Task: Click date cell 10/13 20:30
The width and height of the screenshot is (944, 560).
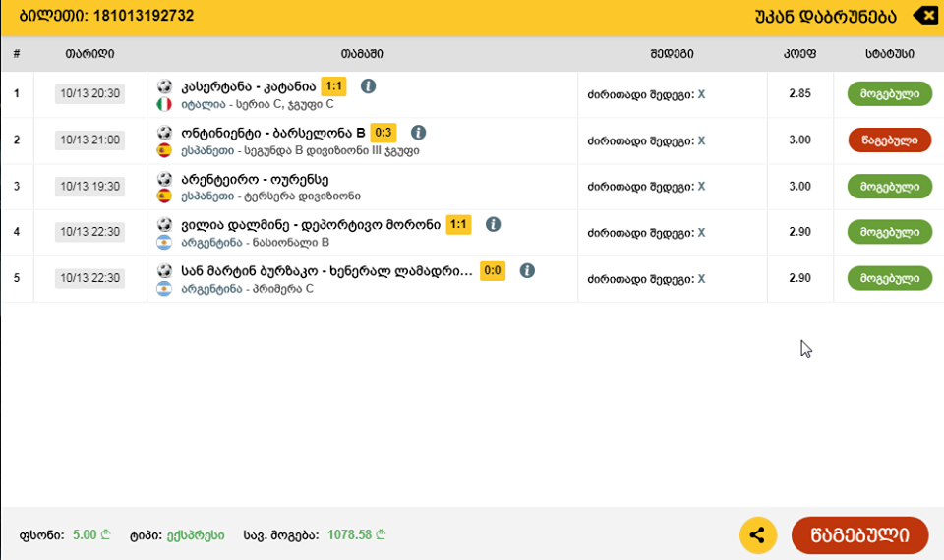Action: pyautogui.click(x=89, y=94)
